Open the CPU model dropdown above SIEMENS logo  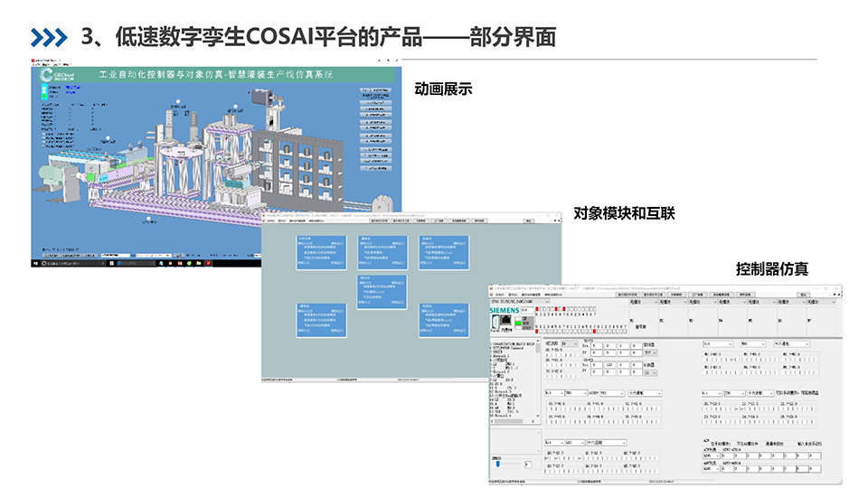click(x=516, y=301)
